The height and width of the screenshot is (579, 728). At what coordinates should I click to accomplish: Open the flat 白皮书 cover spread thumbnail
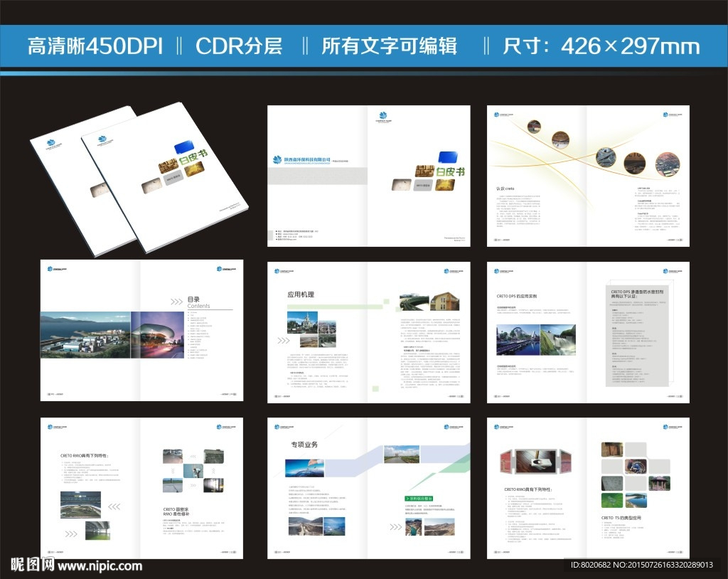(x=369, y=176)
